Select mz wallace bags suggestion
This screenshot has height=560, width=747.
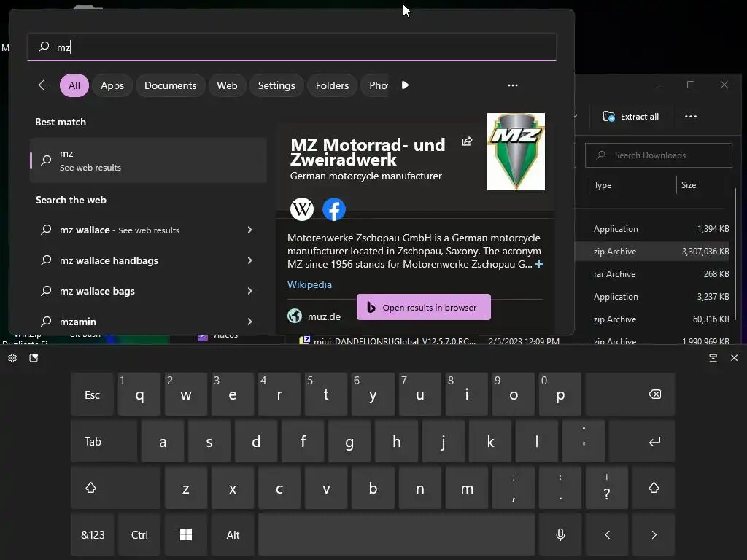(97, 291)
